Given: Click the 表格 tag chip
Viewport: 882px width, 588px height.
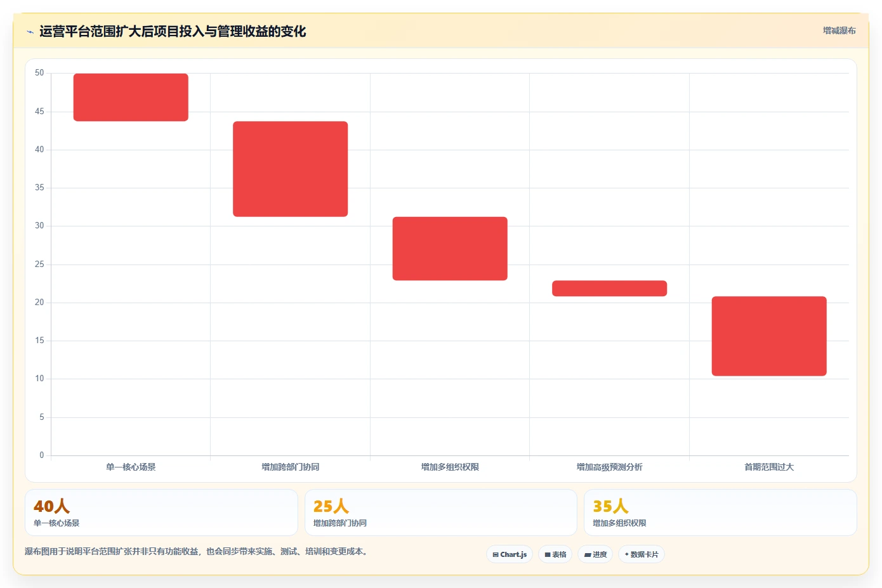Looking at the screenshot, I should pyautogui.click(x=555, y=554).
